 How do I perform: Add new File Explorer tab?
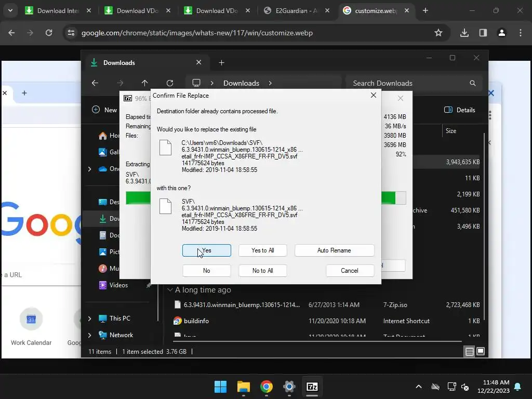pos(221,62)
